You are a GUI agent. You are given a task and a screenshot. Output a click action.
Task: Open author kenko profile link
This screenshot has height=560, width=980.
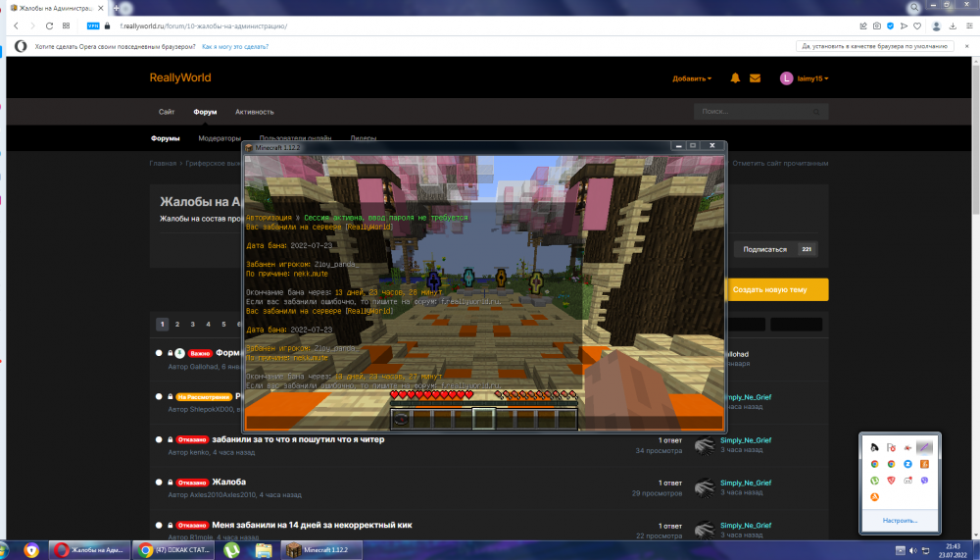point(201,452)
